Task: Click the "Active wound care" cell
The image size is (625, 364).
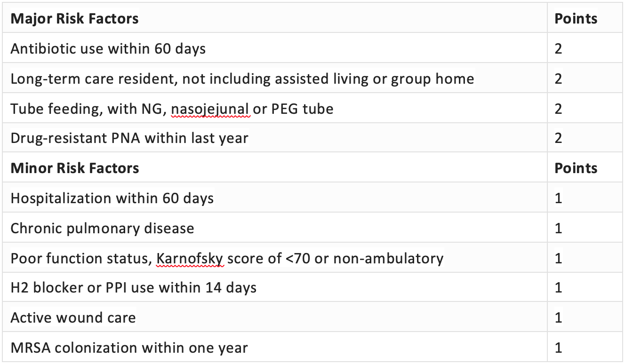Action: pyautogui.click(x=73, y=318)
